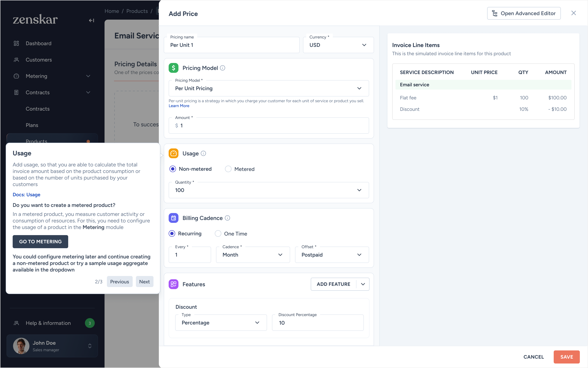The width and height of the screenshot is (588, 368).
Task: Expand the John Doe account switcher arrows
Action: 90,346
